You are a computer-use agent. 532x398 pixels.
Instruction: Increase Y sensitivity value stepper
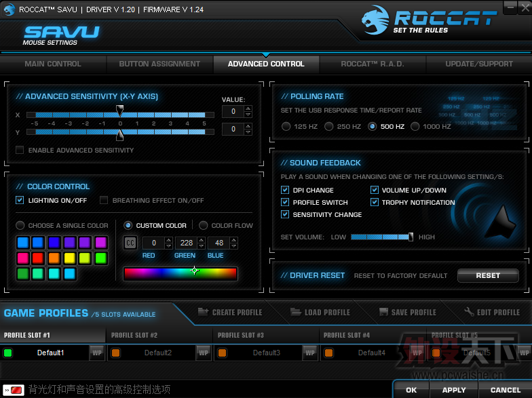[248, 126]
